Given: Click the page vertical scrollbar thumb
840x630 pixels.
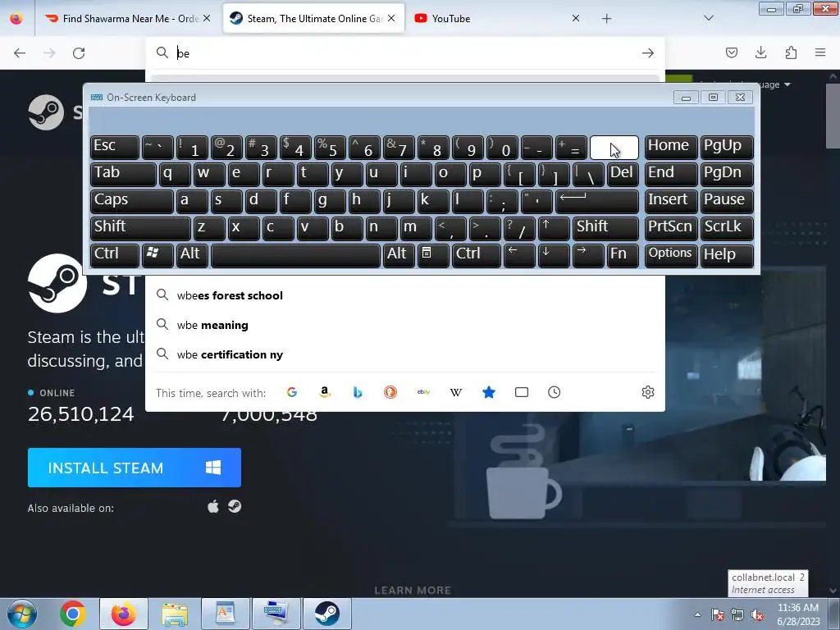Looking at the screenshot, I should (833, 116).
